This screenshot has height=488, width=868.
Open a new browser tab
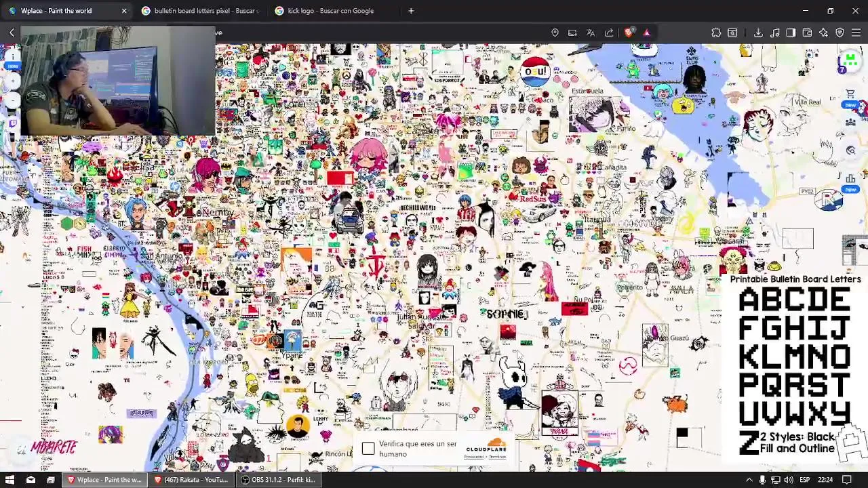click(x=411, y=11)
